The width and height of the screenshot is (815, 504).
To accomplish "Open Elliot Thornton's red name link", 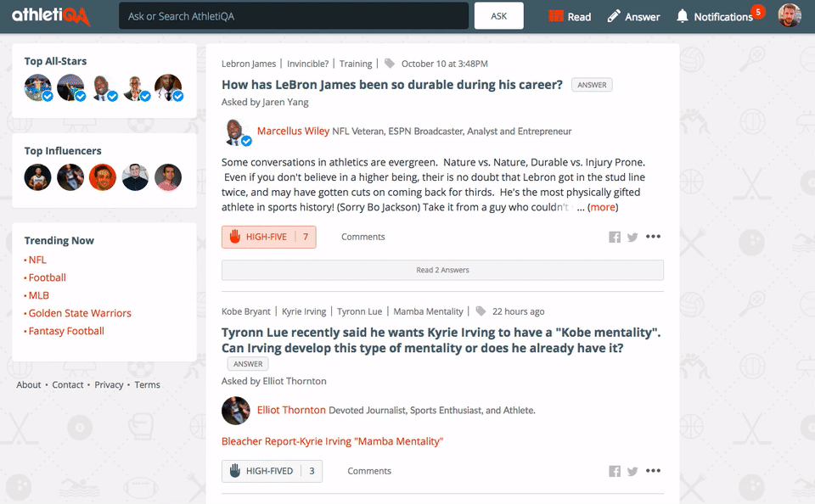I will [291, 410].
